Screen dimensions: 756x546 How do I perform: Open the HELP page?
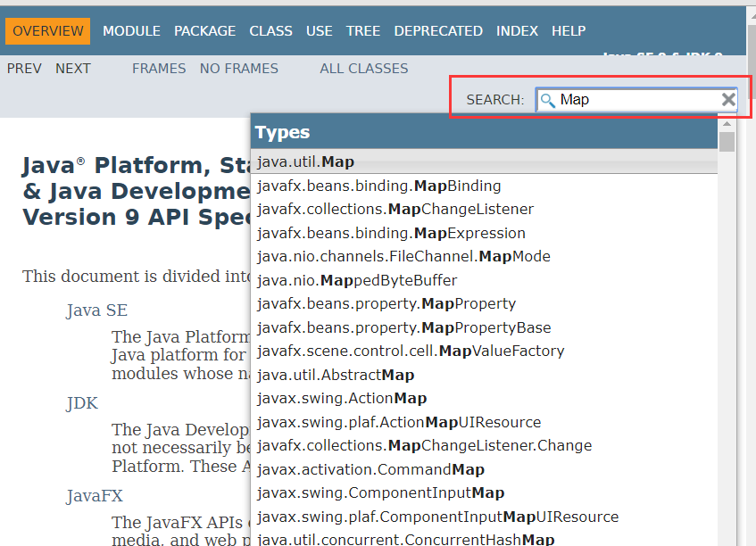point(569,30)
